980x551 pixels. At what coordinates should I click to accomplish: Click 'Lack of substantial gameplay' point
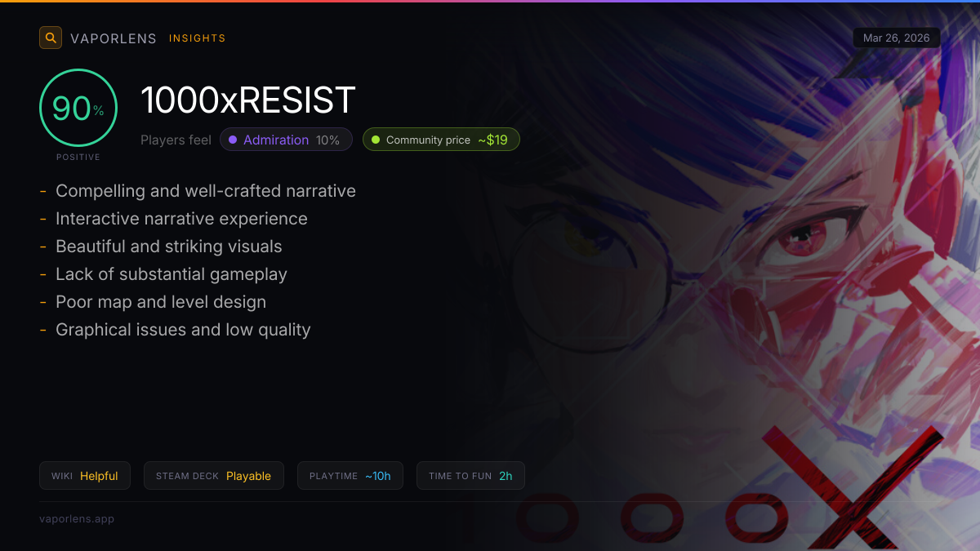171,274
